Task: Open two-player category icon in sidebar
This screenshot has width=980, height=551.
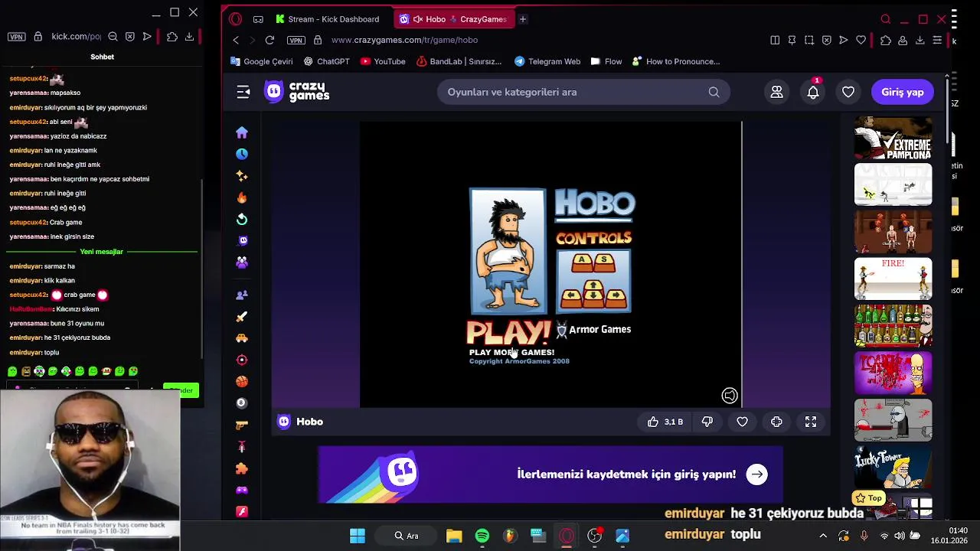Action: tap(242, 295)
